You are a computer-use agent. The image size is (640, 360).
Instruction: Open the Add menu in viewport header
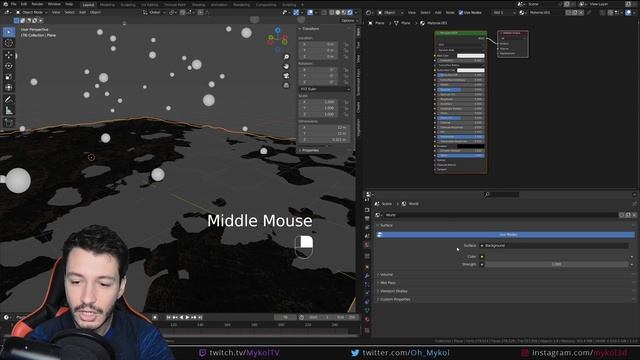(82, 13)
